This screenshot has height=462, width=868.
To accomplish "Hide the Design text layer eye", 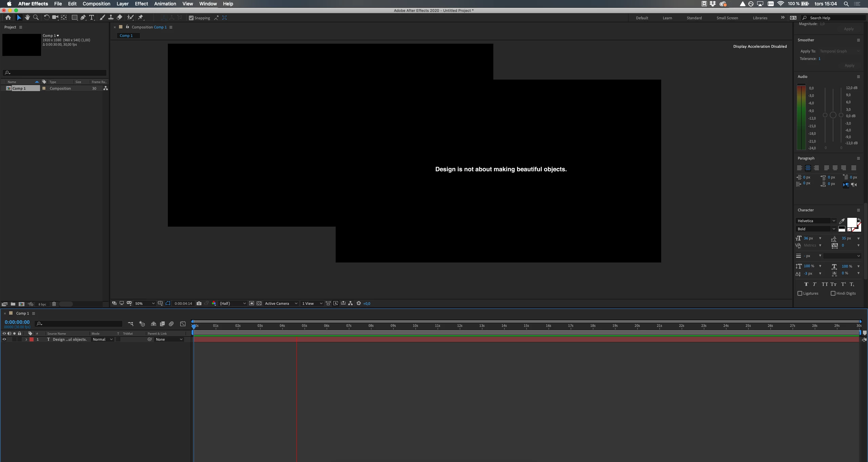I will [x=4, y=339].
